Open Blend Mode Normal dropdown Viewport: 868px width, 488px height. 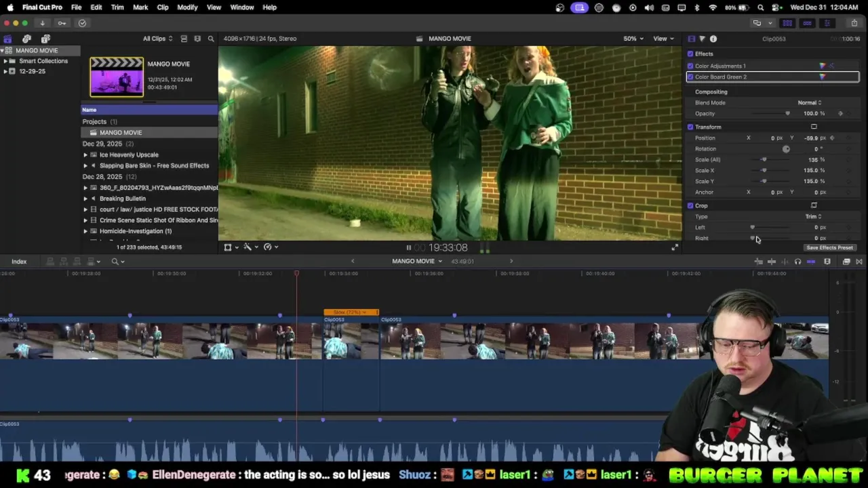pyautogui.click(x=810, y=102)
